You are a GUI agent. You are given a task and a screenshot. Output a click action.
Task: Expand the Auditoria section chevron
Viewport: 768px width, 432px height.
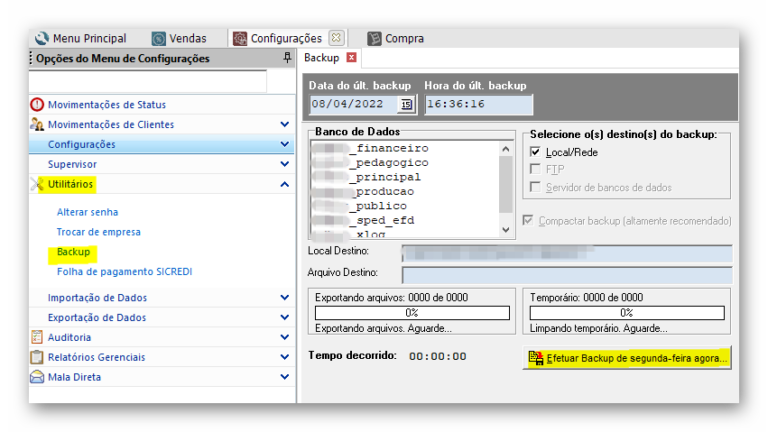(284, 337)
